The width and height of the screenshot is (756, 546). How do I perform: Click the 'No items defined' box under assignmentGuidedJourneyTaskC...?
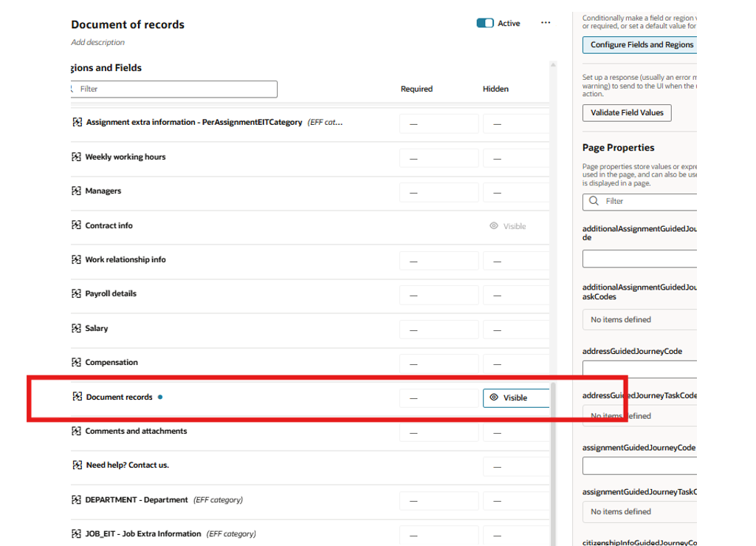[640, 512]
